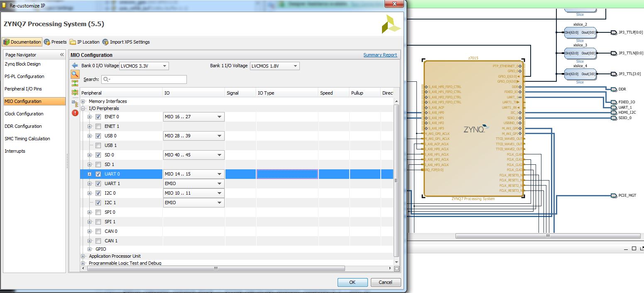644x293 pixels.
Task: Enable the ENET 1 checkbox
Action: [98, 126]
